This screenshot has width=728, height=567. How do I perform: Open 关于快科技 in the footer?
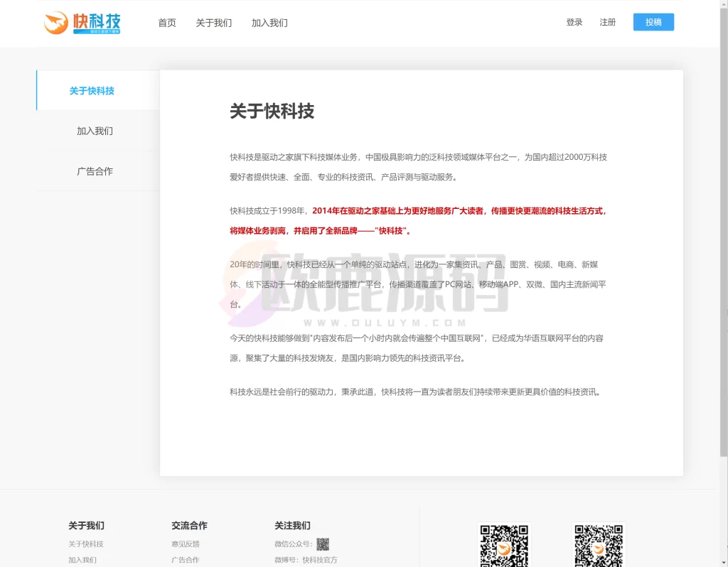(86, 544)
